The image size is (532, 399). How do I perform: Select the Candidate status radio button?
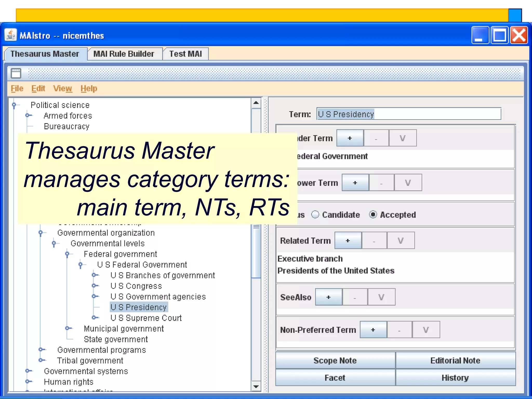[x=315, y=215]
